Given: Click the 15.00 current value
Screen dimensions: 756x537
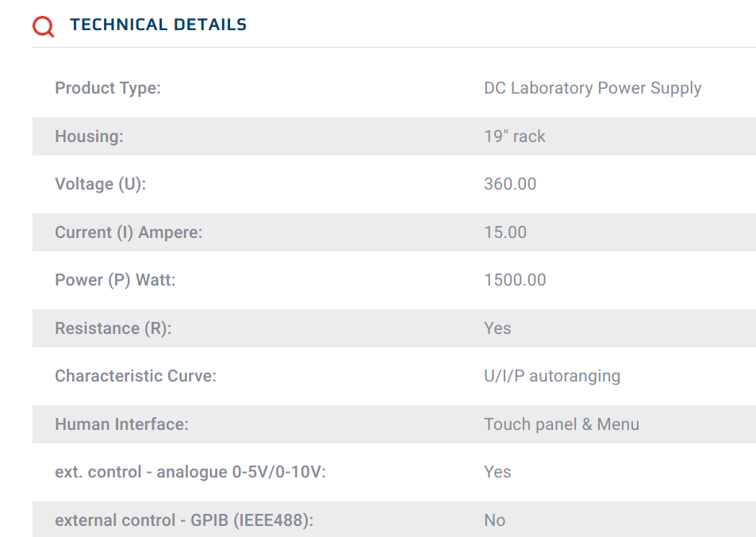Looking at the screenshot, I should [x=505, y=232].
